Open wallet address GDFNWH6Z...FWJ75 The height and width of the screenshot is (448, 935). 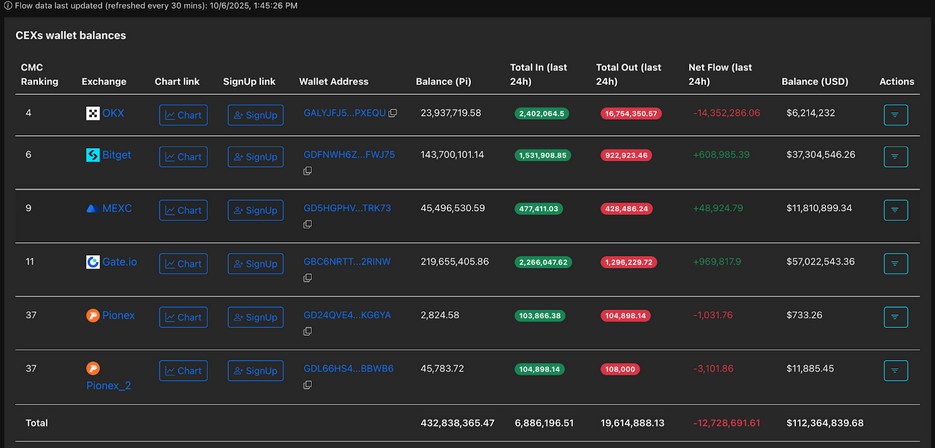point(348,155)
